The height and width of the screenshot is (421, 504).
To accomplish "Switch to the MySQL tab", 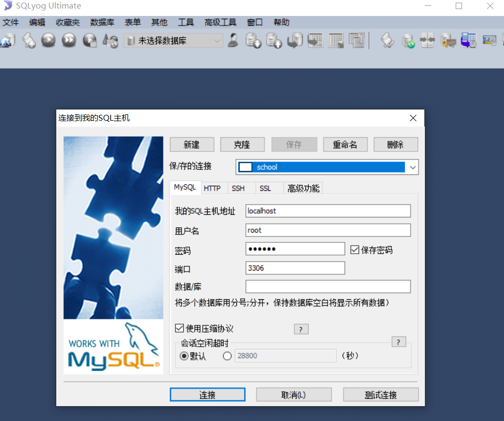I will (x=185, y=188).
